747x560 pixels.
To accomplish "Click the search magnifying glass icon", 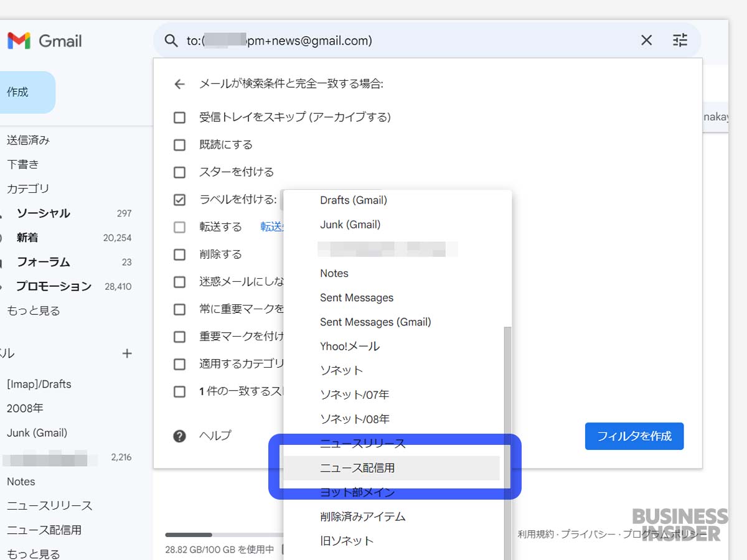I will pyautogui.click(x=171, y=40).
